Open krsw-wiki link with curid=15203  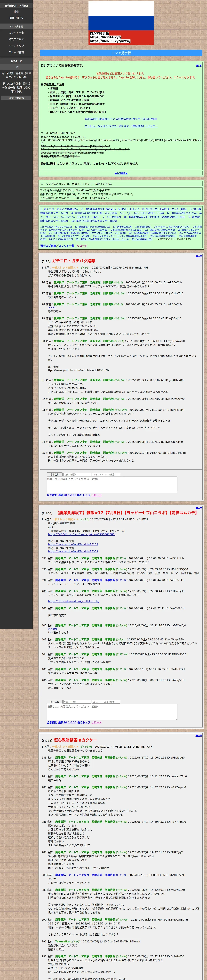[73, 544]
